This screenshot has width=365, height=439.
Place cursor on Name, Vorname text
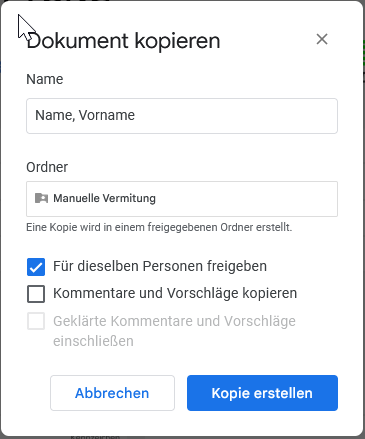(x=85, y=115)
